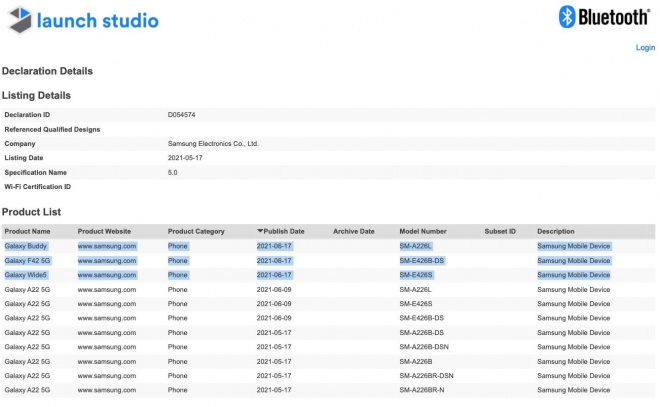This screenshot has width=660, height=407.
Task: Open the Login link
Action: (x=645, y=47)
